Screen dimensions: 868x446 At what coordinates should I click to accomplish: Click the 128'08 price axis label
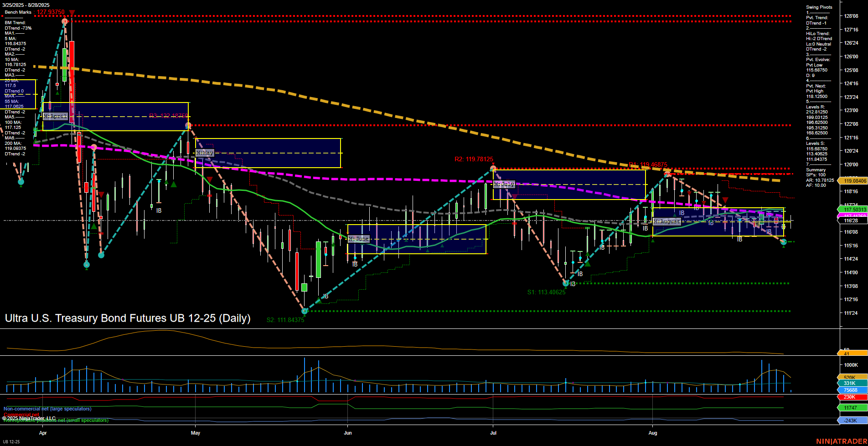coord(851,16)
